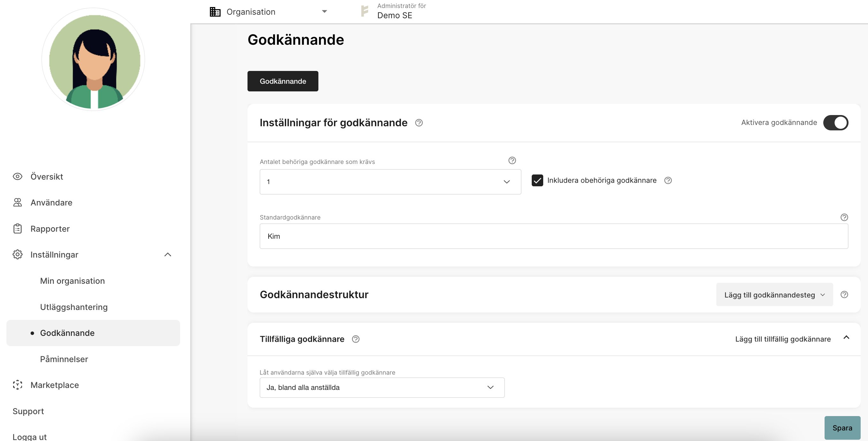The image size is (868, 441).
Task: Click the Inställningar gear icon
Action: pyautogui.click(x=18, y=255)
